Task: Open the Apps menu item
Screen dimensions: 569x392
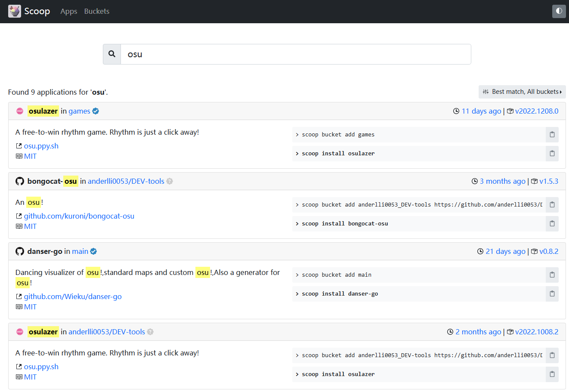Action: pyautogui.click(x=69, y=11)
